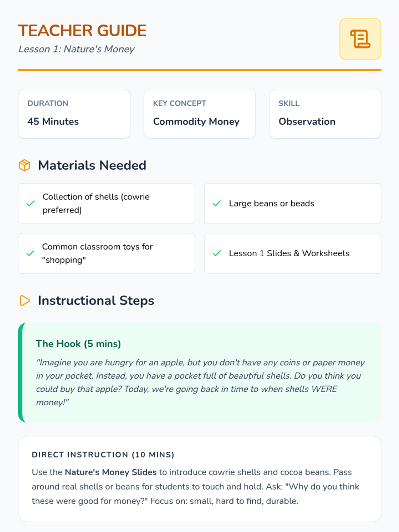Screen dimensions: 399x532
Task: Select the Large beans or beads item
Action: (x=293, y=203)
